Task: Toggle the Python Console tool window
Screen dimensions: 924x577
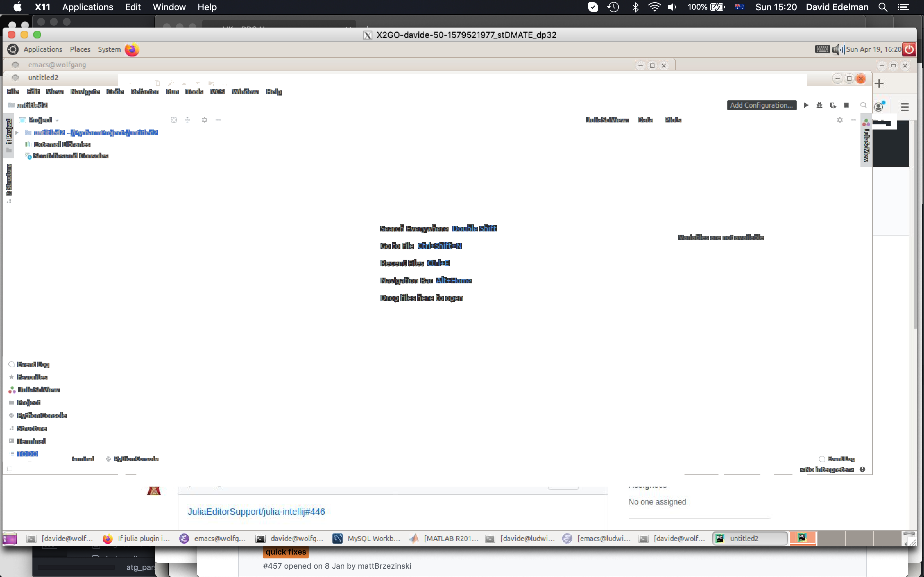Action: coord(41,415)
